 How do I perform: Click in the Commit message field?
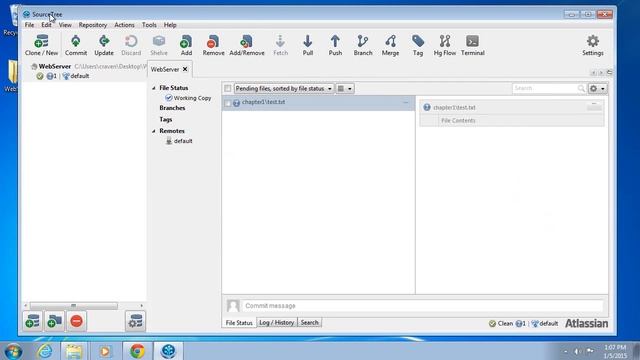pos(423,306)
